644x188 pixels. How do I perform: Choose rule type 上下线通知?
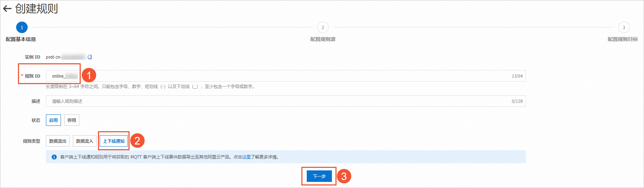(114, 141)
